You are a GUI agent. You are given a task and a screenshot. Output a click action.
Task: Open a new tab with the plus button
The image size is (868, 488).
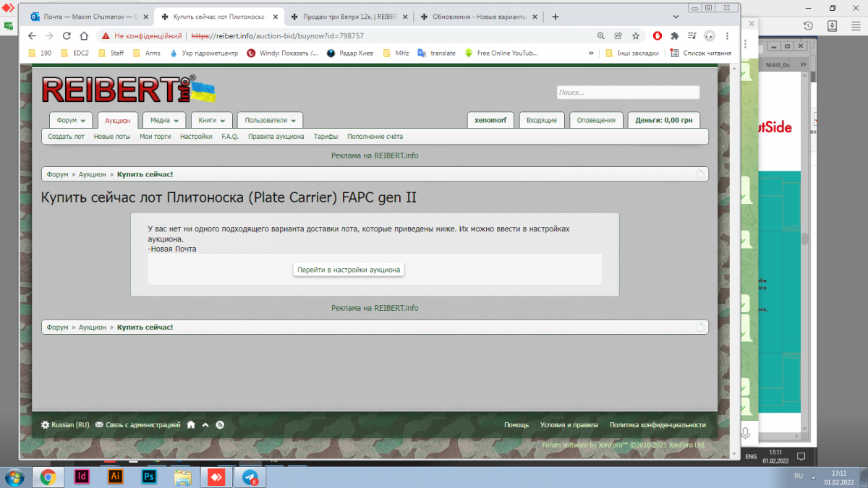(x=556, y=16)
